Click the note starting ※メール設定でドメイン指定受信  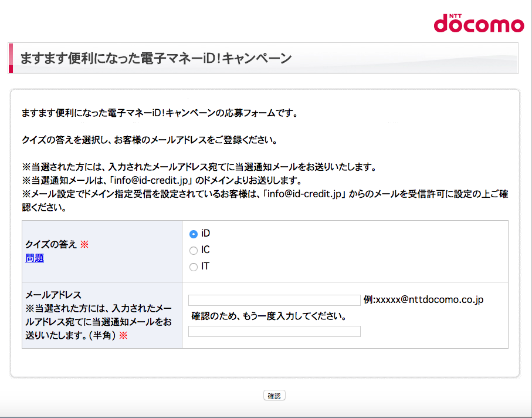click(265, 201)
